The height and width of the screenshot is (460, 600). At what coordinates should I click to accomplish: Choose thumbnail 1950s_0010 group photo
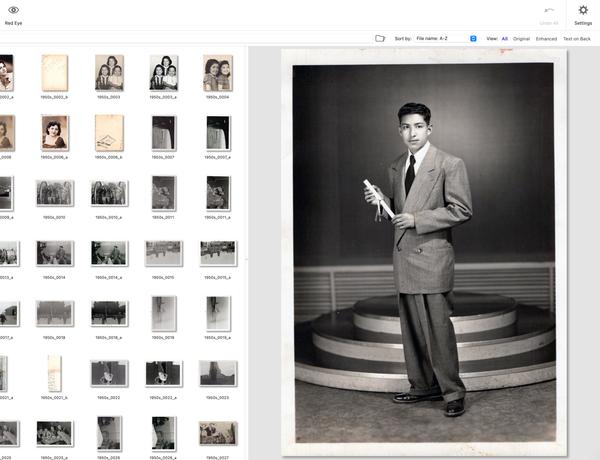[54, 193]
